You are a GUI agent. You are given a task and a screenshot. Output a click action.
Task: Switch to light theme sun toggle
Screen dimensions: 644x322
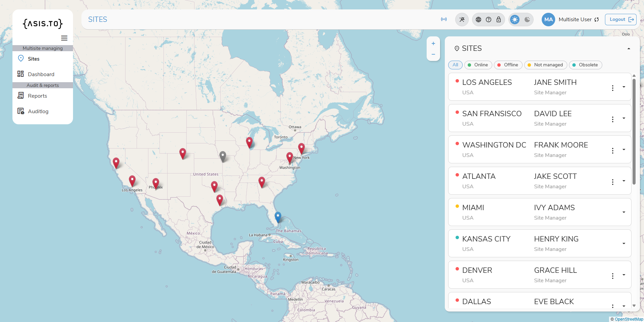tap(515, 20)
